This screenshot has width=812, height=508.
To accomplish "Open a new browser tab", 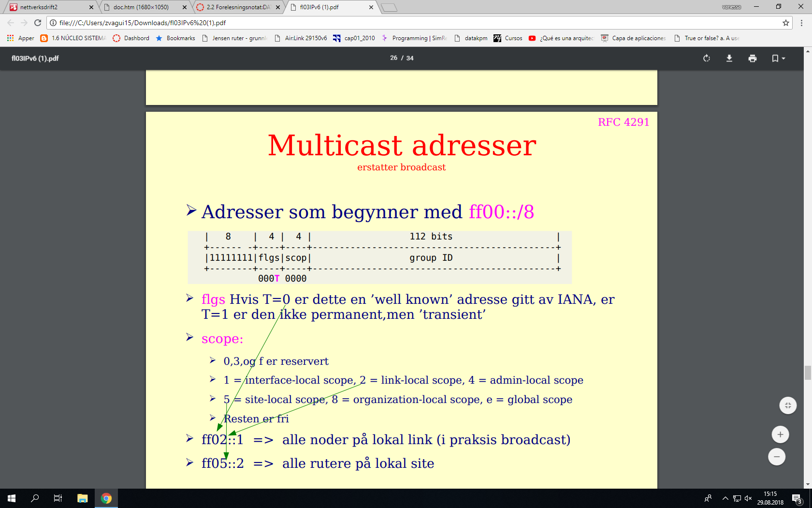I will tap(389, 7).
